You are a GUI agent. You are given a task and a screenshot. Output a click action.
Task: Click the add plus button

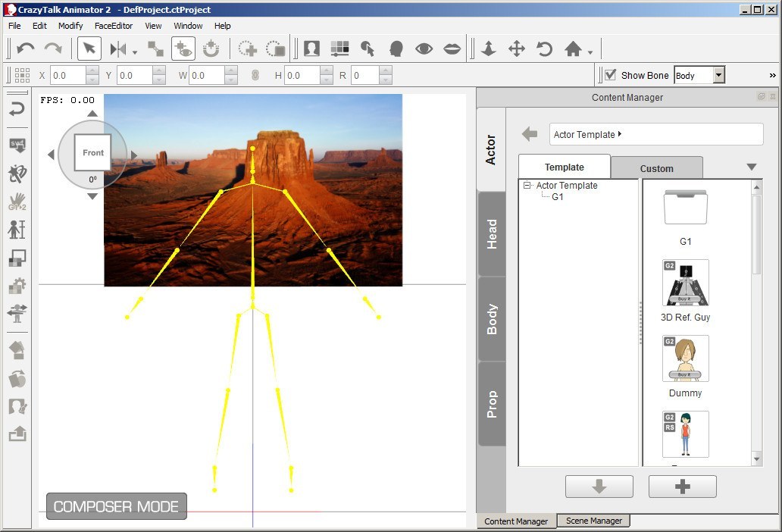(682, 486)
